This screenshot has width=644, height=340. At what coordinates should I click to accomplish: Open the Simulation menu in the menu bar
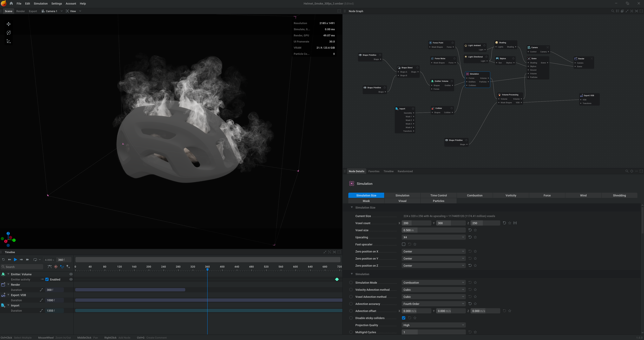[x=40, y=4]
